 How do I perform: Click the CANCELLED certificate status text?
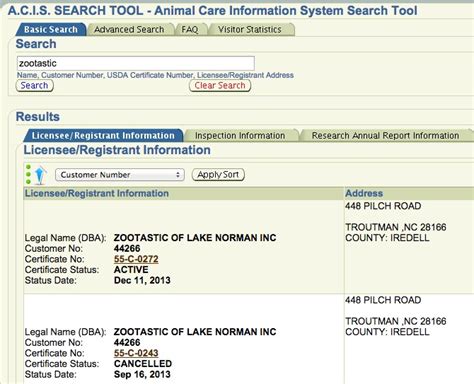pyautogui.click(x=143, y=364)
